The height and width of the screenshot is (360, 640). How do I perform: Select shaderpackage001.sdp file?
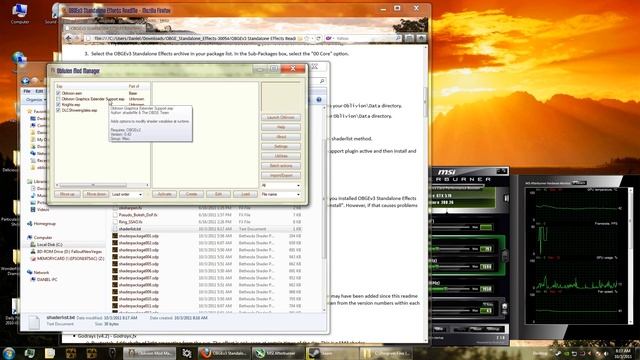tap(138, 236)
